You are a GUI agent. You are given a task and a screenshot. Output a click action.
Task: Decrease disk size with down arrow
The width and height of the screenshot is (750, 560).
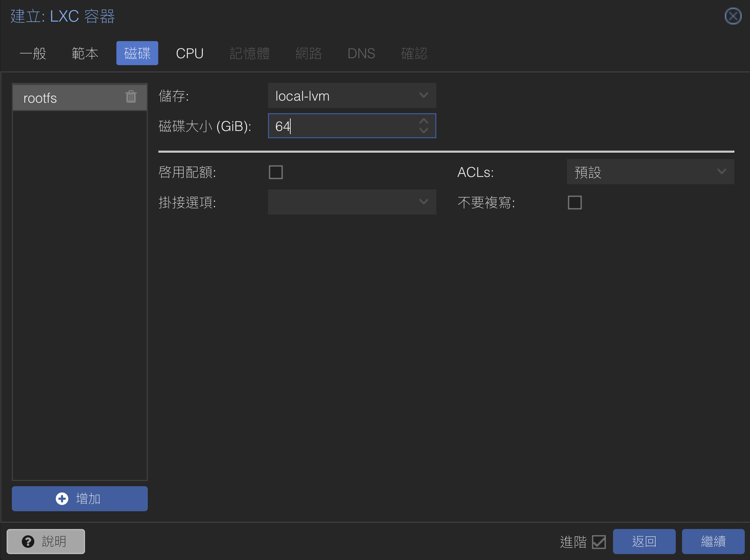click(x=423, y=131)
